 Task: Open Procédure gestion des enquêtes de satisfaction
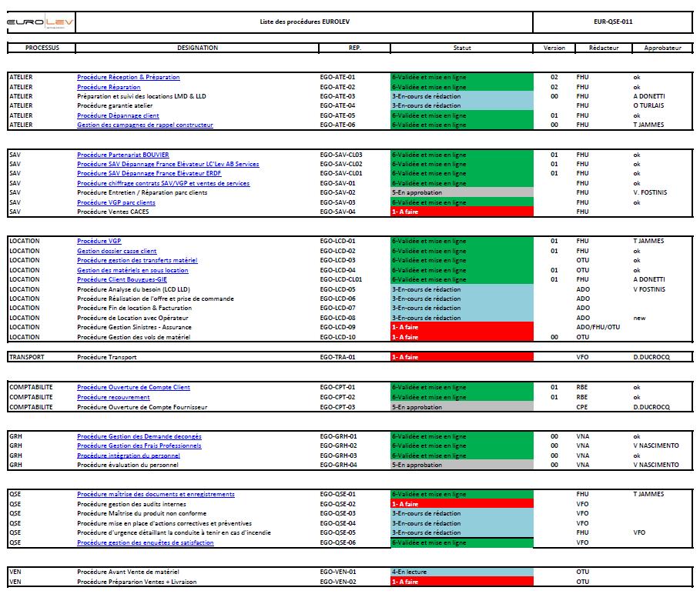[145, 542]
